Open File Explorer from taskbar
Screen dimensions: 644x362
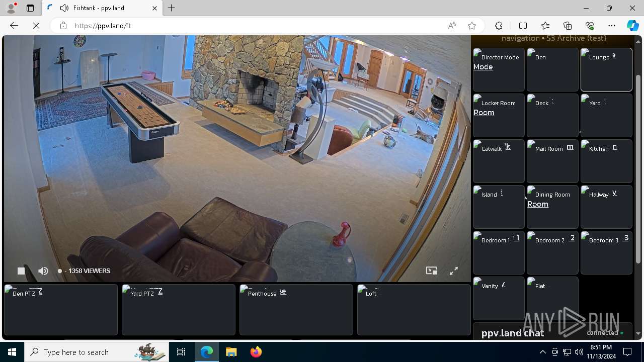point(231,352)
